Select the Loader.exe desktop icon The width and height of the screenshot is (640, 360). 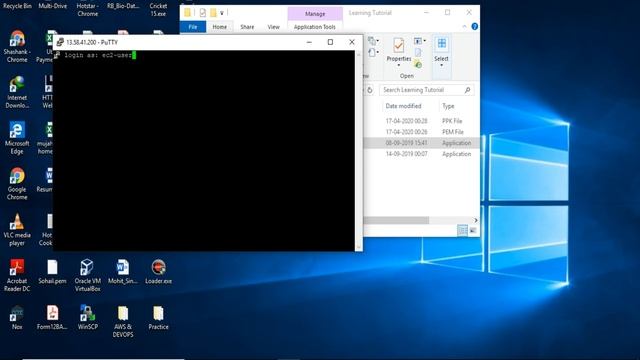[x=158, y=272]
